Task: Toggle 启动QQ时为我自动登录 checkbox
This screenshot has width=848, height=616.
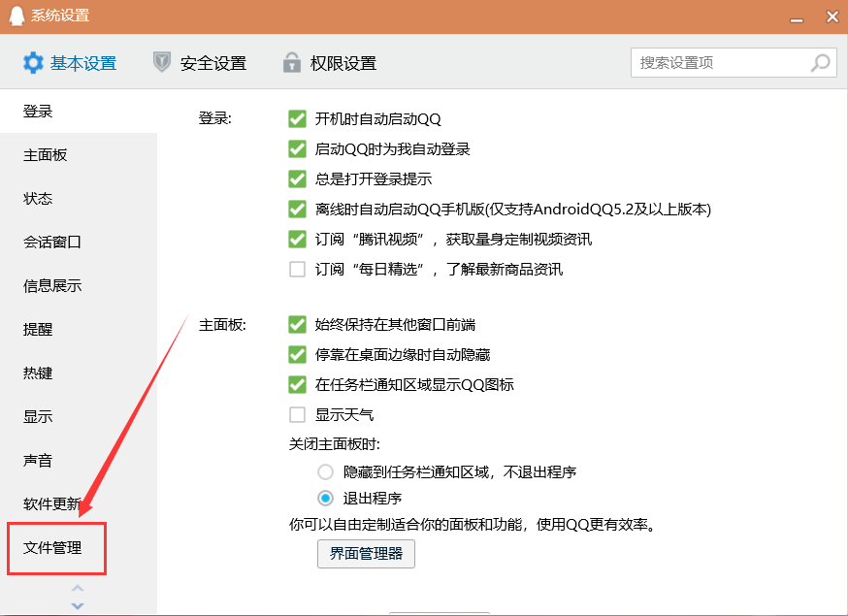Action: tap(297, 148)
